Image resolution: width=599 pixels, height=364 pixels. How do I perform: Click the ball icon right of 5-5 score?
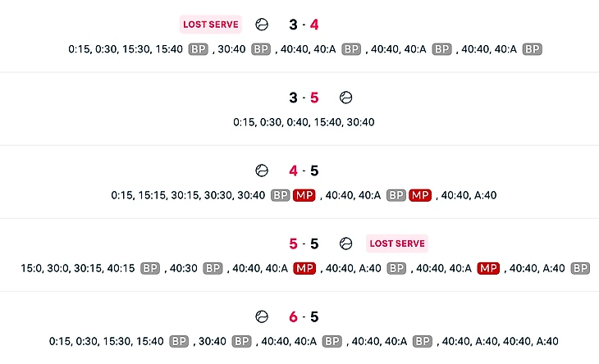tap(345, 243)
